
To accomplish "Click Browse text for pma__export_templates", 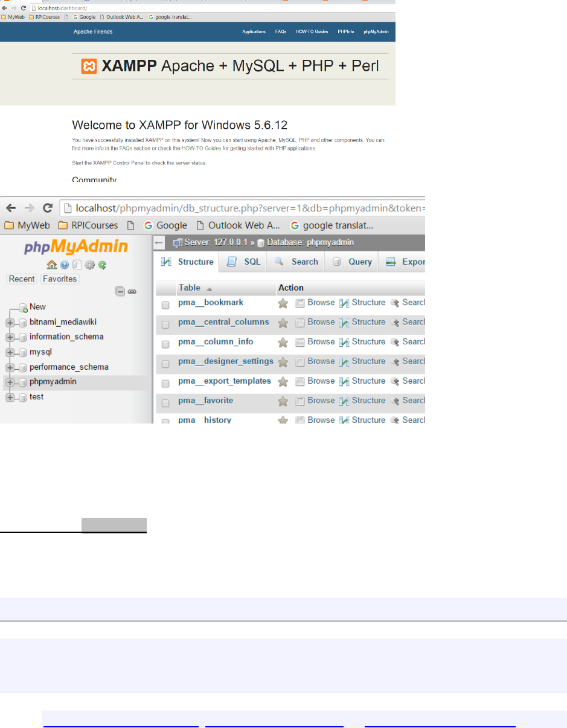I will pyautogui.click(x=321, y=381).
